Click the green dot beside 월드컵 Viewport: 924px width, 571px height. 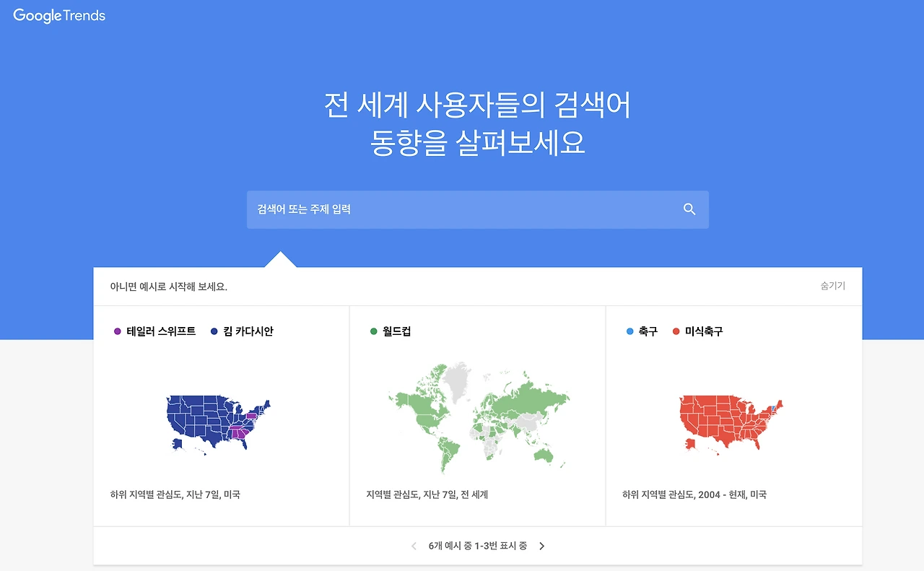pyautogui.click(x=373, y=331)
